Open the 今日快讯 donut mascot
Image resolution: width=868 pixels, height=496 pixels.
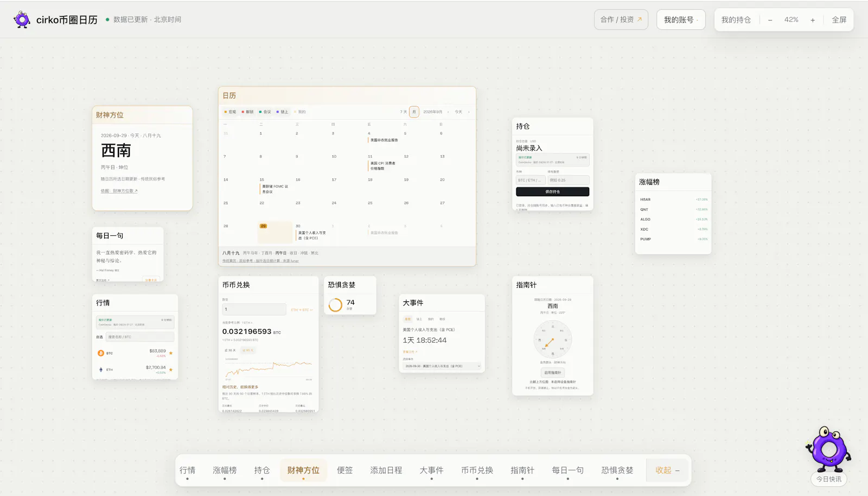click(828, 449)
